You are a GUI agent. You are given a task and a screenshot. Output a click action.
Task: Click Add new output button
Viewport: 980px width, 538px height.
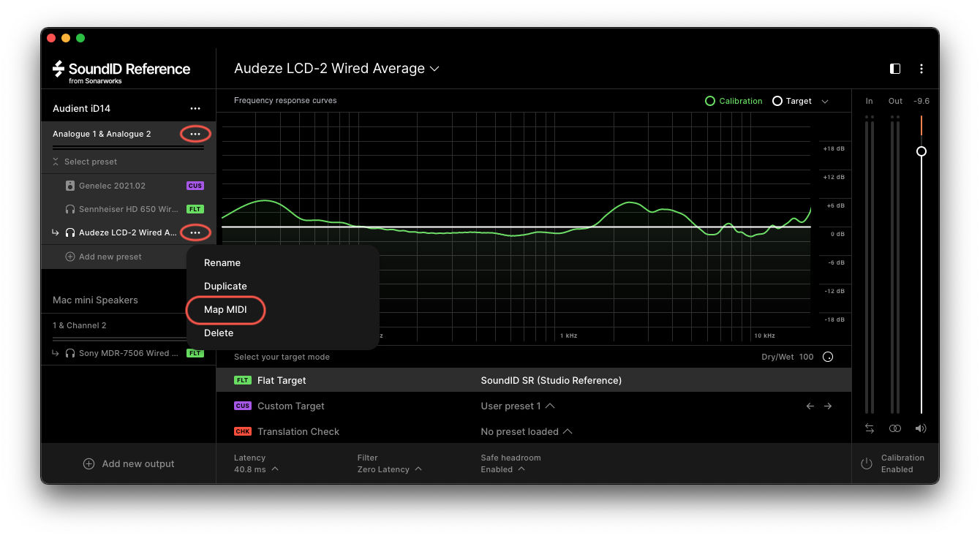click(129, 463)
